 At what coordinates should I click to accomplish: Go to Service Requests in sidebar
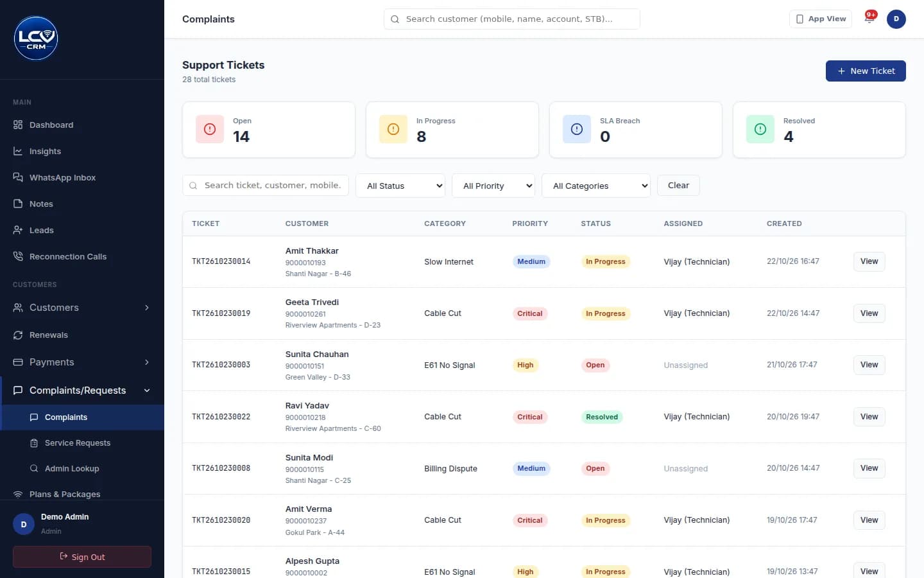[82, 443]
